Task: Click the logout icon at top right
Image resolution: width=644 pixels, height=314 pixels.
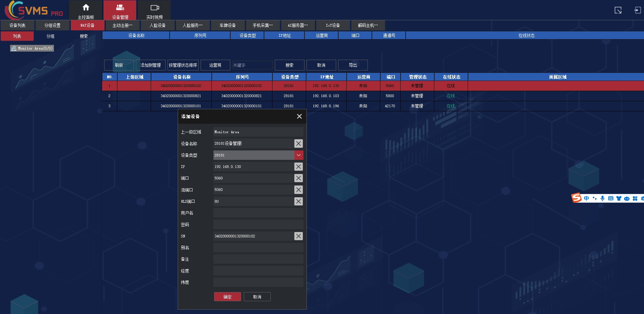Action: pyautogui.click(x=637, y=10)
